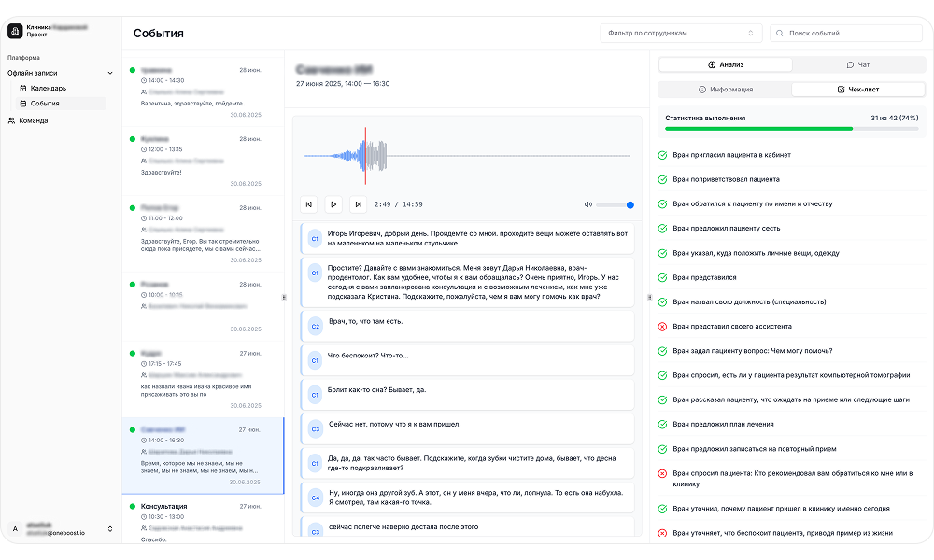
Task: Click the C4 badge beside 'Ну, иногда она другой зуб'
Action: [315, 497]
